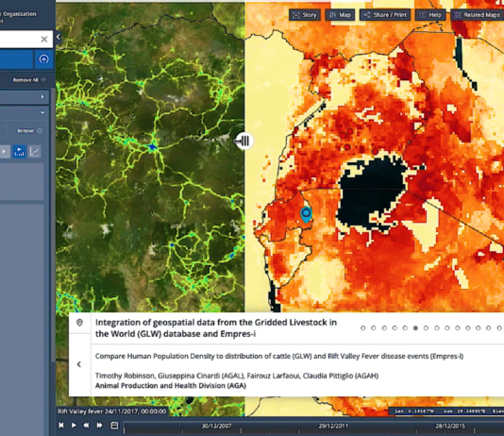Click the upload data icon
This screenshot has width=504, height=436.
tap(44, 59)
